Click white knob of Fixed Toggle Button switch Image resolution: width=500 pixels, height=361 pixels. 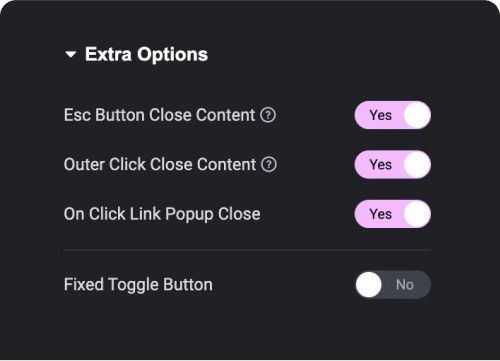(369, 285)
